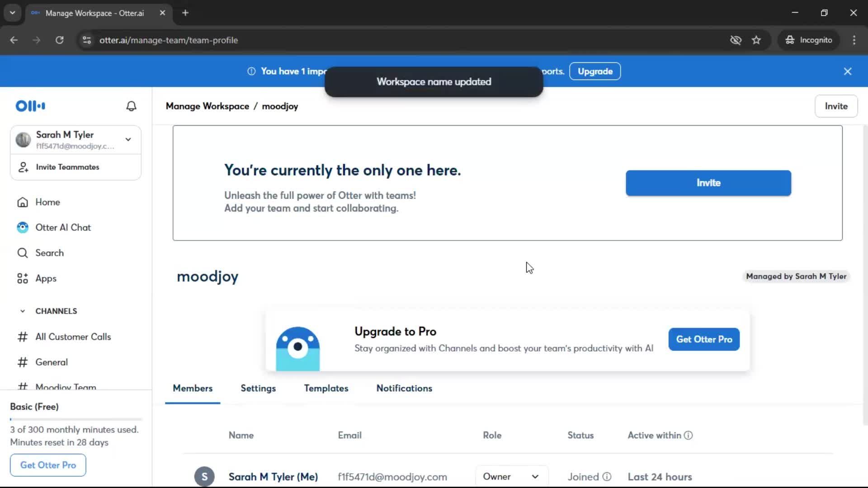Bookmark this page with the star
The image size is (868, 488).
coord(756,40)
